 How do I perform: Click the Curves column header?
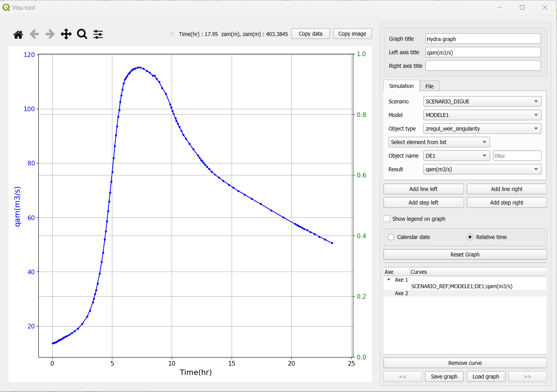click(478, 272)
